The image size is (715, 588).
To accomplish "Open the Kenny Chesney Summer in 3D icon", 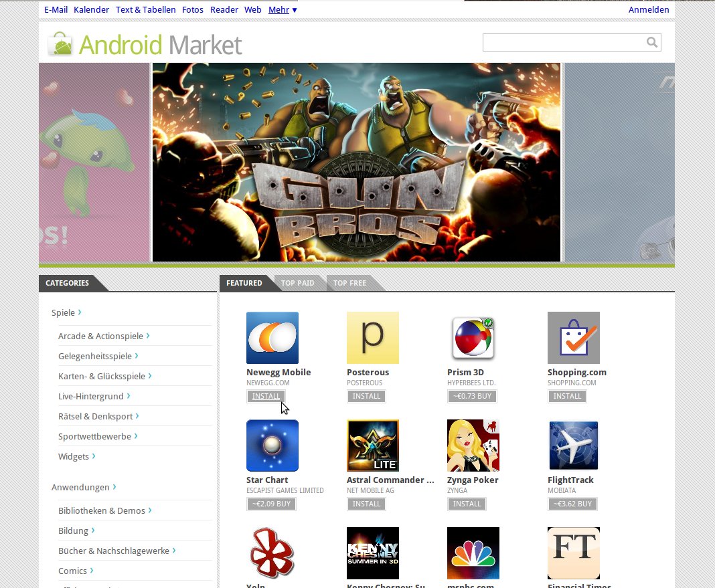I will click(x=372, y=553).
